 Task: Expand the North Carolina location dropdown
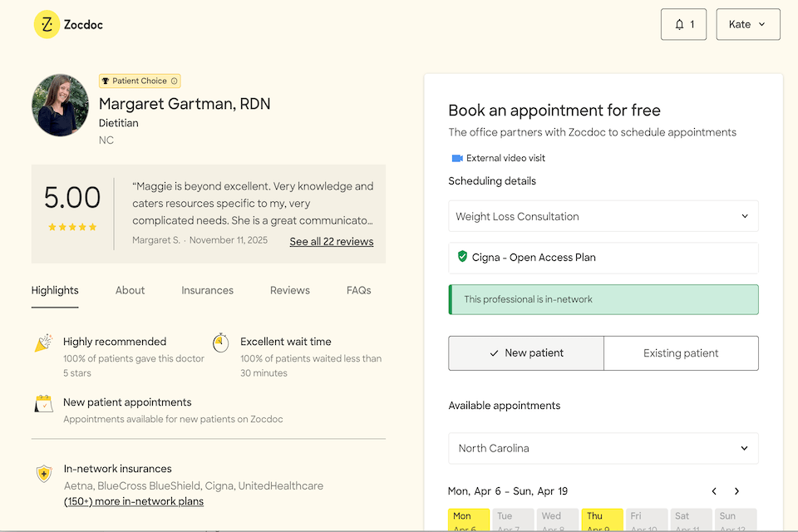pos(603,448)
